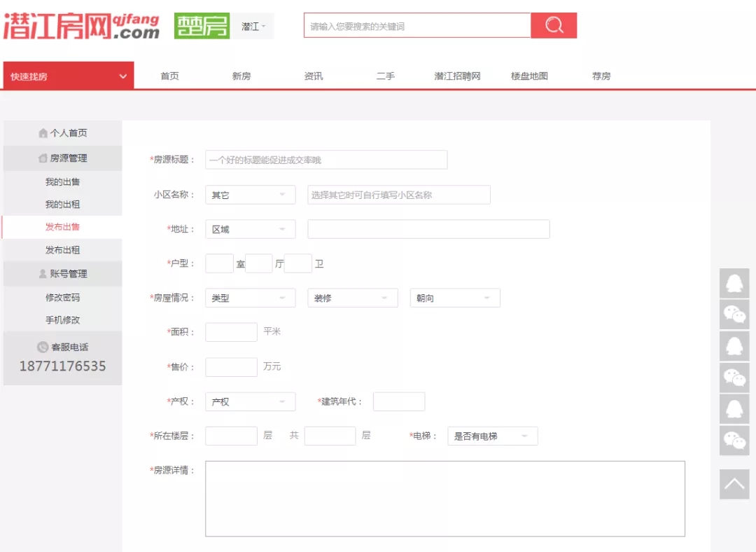Screen dimensions: 756x552
Task: Open the 装修 decoration dropdown
Action: (x=352, y=298)
